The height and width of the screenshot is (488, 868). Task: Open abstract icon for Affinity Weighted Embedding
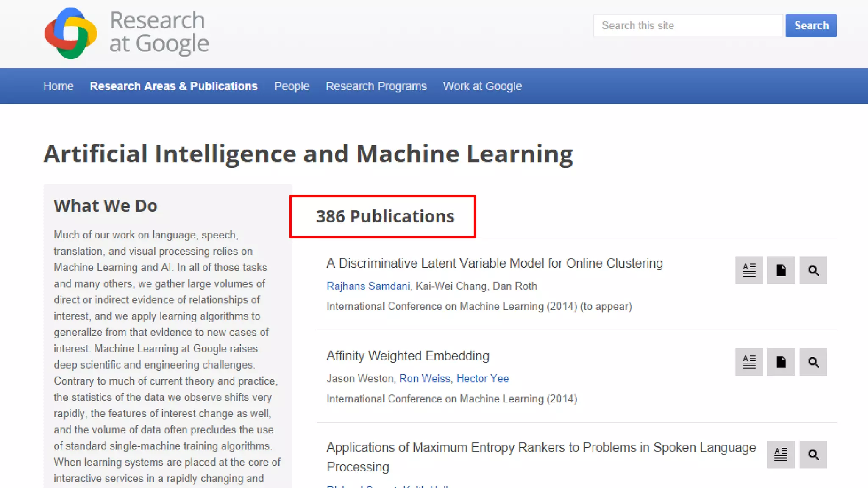[749, 362]
